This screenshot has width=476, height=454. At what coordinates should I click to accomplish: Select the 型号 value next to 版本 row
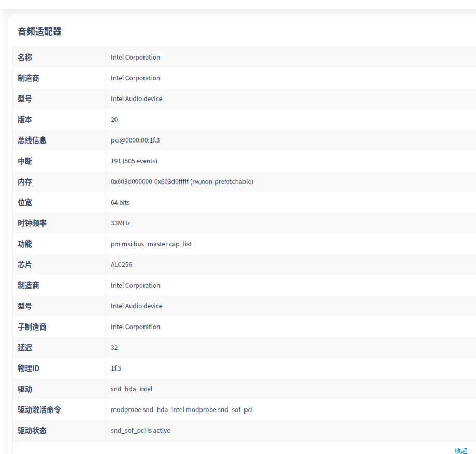[136, 98]
